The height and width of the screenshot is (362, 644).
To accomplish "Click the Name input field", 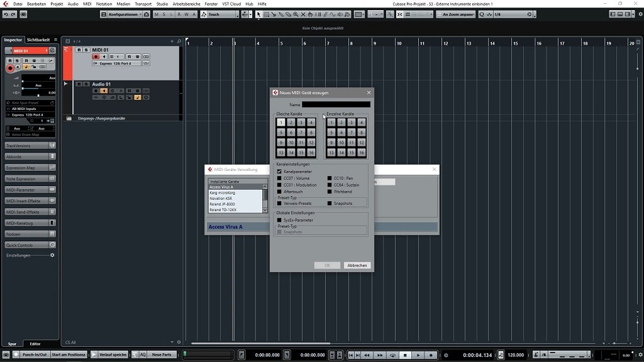I will (x=336, y=105).
